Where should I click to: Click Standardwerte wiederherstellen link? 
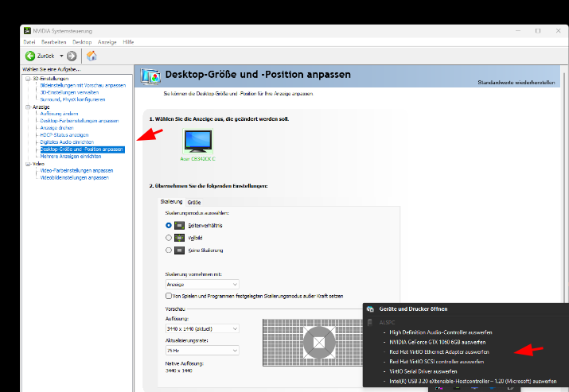pos(516,83)
